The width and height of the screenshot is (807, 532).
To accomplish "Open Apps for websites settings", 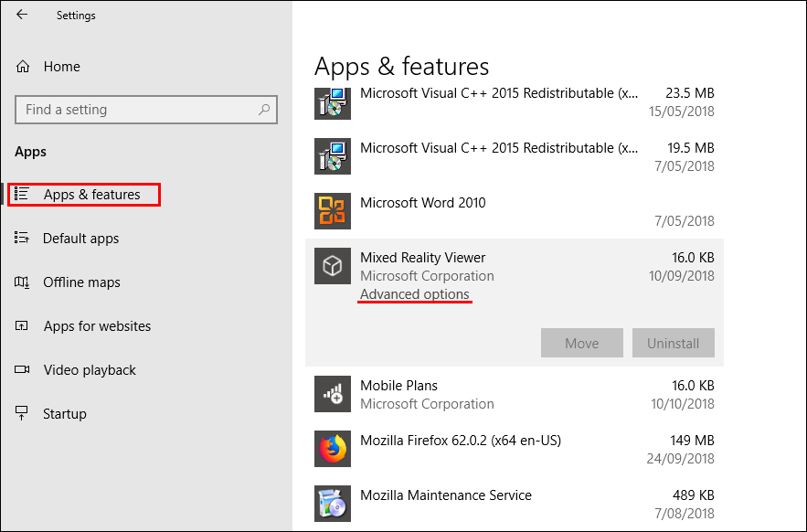I will click(97, 326).
